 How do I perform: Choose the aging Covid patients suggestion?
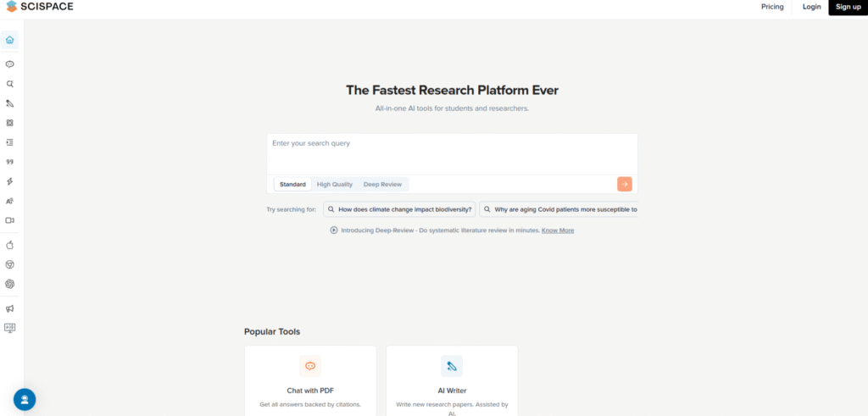559,209
